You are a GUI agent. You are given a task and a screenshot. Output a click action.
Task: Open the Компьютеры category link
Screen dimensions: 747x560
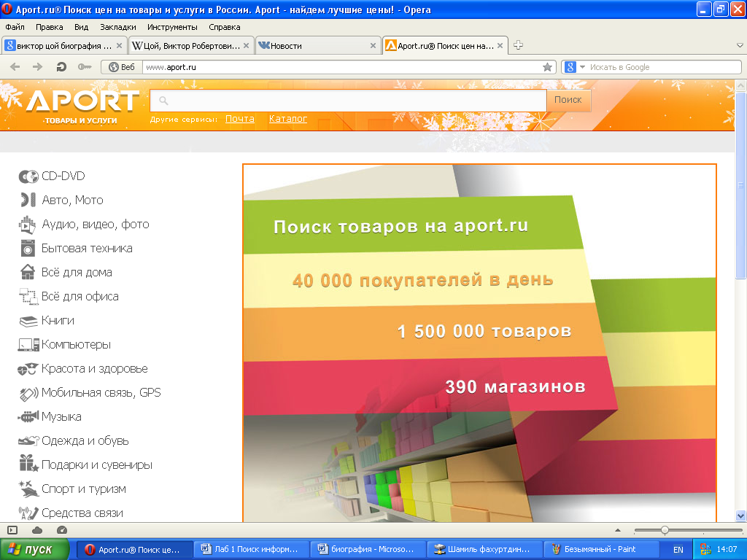[x=76, y=345]
